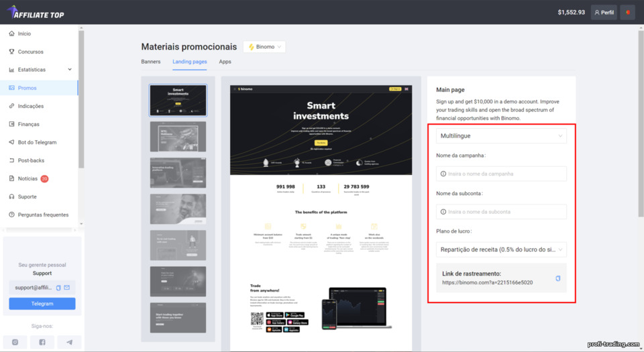Open the Facebook follow icon
Viewport: 644px width, 352px height.
42,342
